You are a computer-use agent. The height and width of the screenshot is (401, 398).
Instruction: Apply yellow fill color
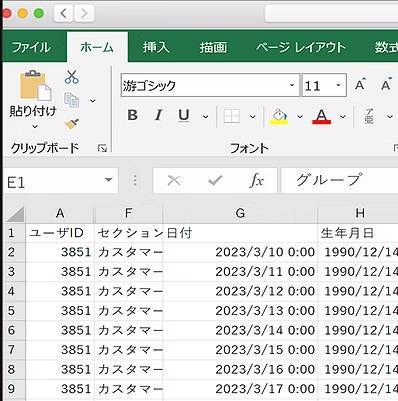(x=279, y=116)
